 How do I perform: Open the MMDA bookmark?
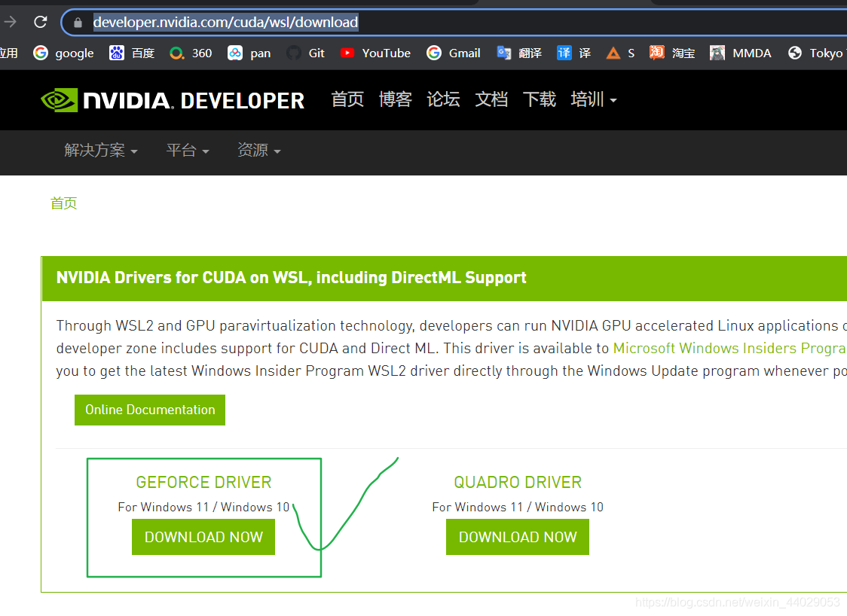click(x=741, y=53)
